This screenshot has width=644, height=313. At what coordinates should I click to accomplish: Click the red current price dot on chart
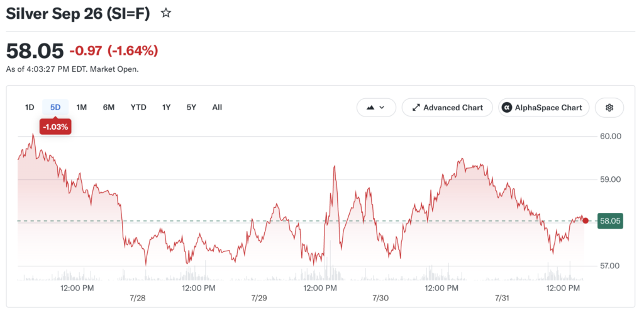pos(586,221)
